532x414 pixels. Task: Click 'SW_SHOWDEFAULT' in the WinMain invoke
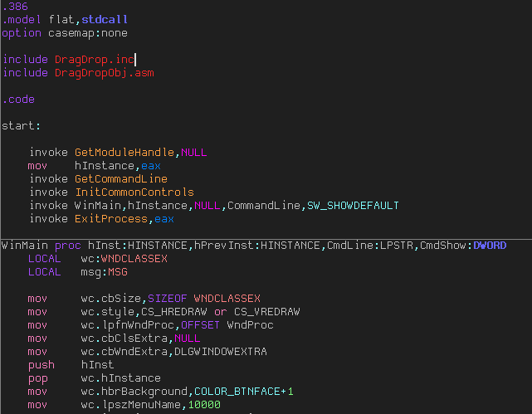(353, 206)
